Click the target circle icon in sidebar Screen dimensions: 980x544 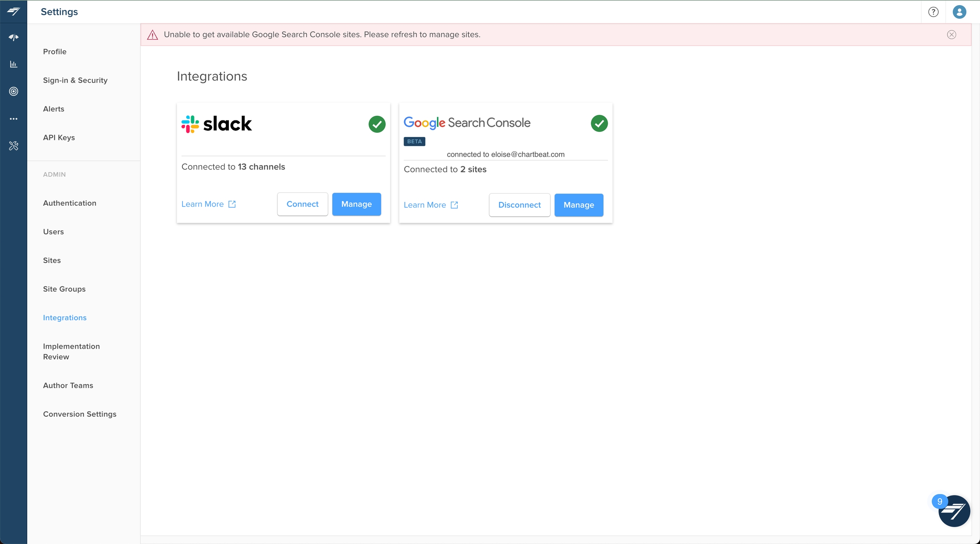[x=14, y=92]
